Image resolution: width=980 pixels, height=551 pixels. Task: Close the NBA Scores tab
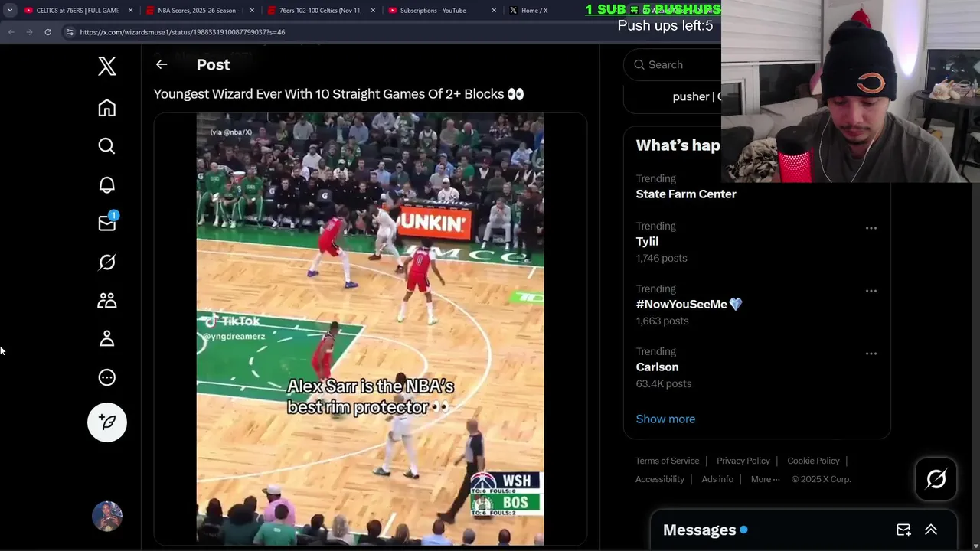coord(252,11)
